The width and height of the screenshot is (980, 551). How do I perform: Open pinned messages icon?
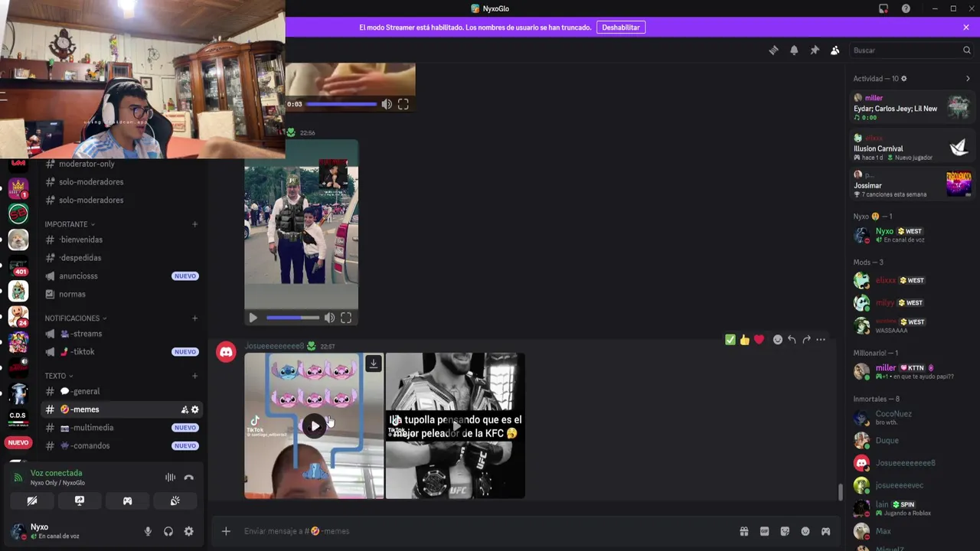pyautogui.click(x=815, y=51)
